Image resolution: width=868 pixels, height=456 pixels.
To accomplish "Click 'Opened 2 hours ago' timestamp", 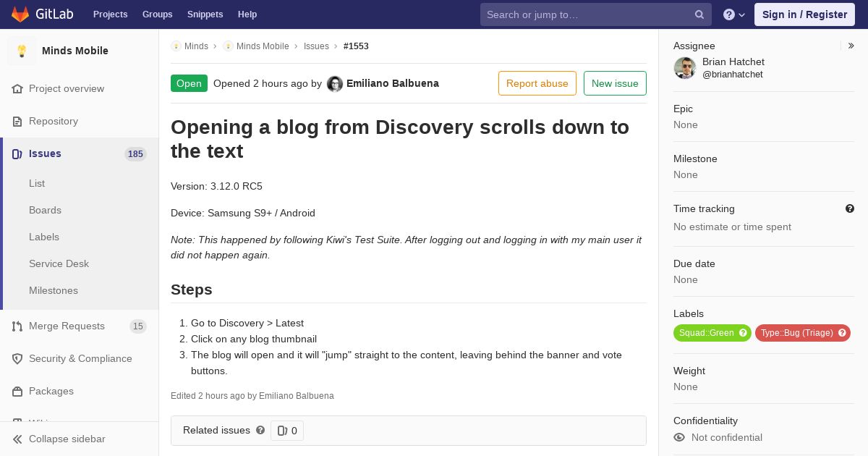I will [x=260, y=83].
